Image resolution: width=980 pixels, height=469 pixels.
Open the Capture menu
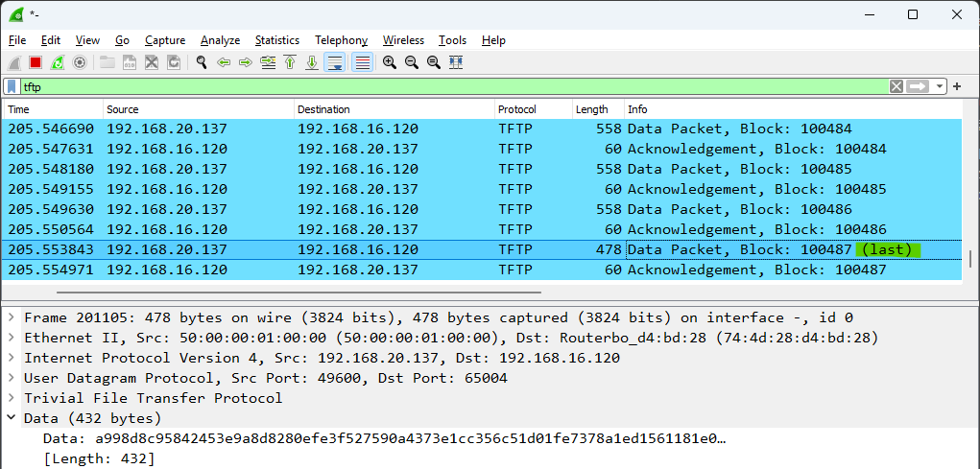165,40
